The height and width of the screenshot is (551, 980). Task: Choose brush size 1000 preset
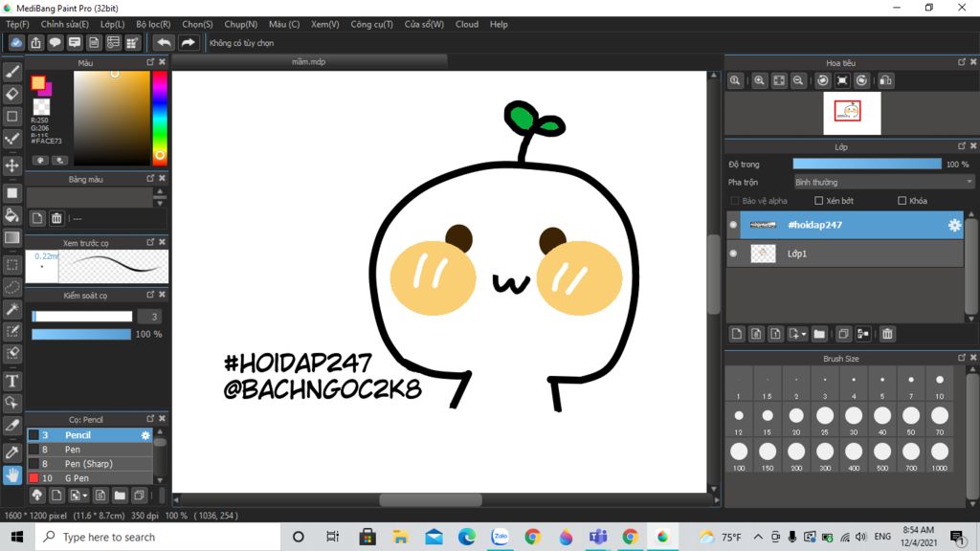pyautogui.click(x=940, y=456)
